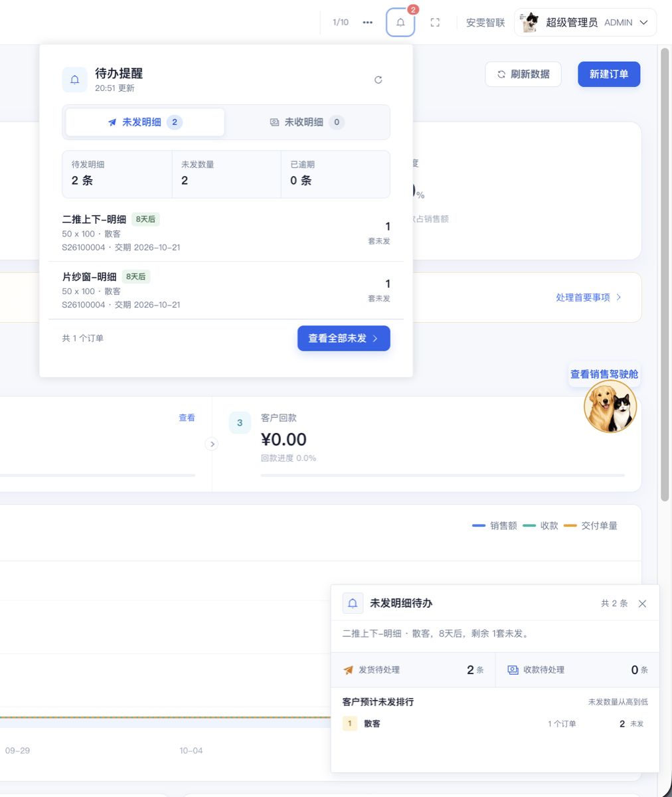Click the admin avatar image
672x797 pixels.
click(531, 23)
